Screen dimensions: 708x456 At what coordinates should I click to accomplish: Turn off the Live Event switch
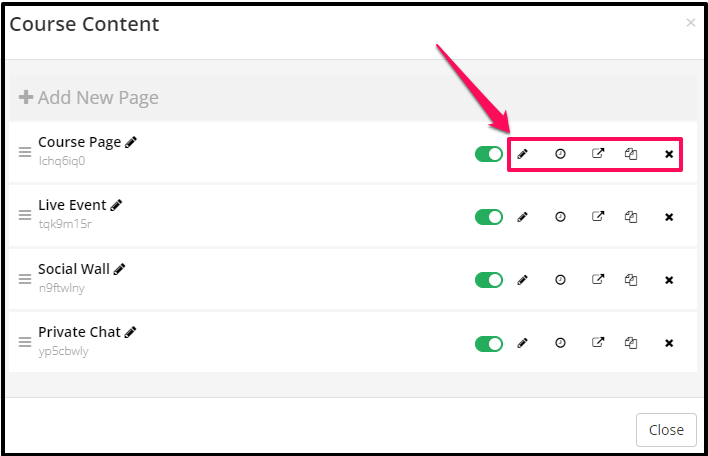[x=489, y=217]
